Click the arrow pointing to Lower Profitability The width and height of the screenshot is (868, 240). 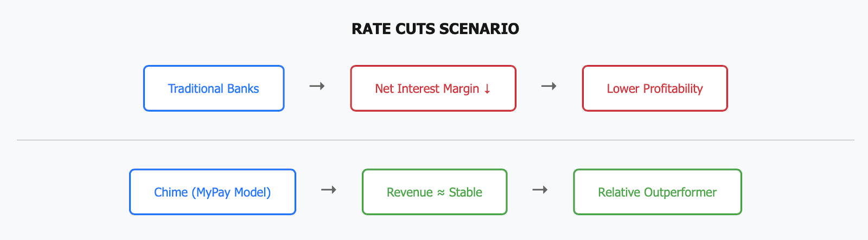coord(549,86)
